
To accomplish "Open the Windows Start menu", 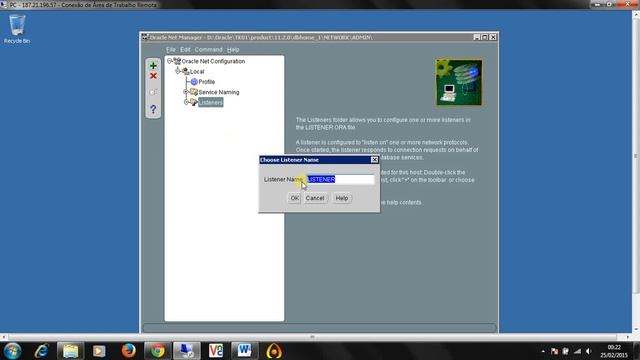I will coord(12,351).
